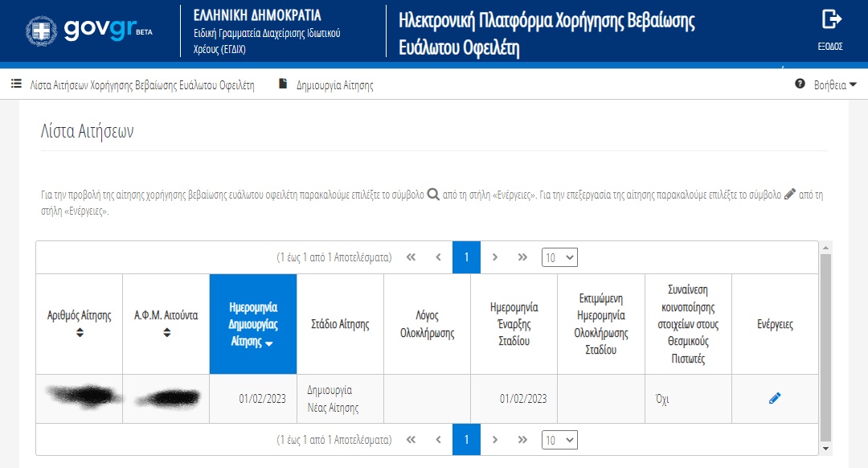Screen dimensions: 868x468
Task: Click the logout exit icon
Action: coord(831,20)
